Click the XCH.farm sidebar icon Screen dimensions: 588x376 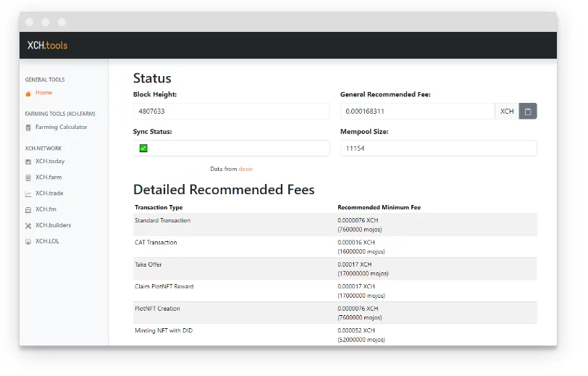(28, 177)
